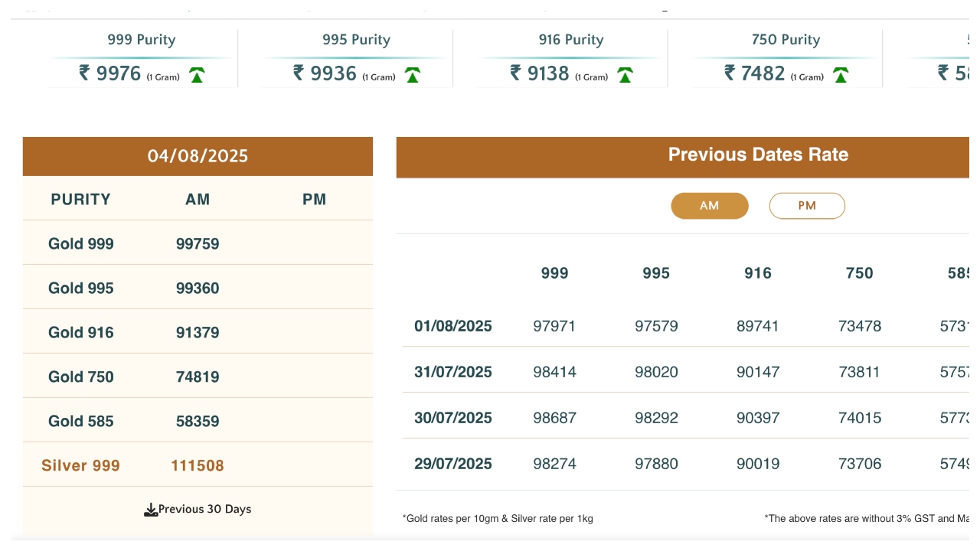980x551 pixels.
Task: Click the Silver 999 rate value 111508
Action: coord(198,466)
